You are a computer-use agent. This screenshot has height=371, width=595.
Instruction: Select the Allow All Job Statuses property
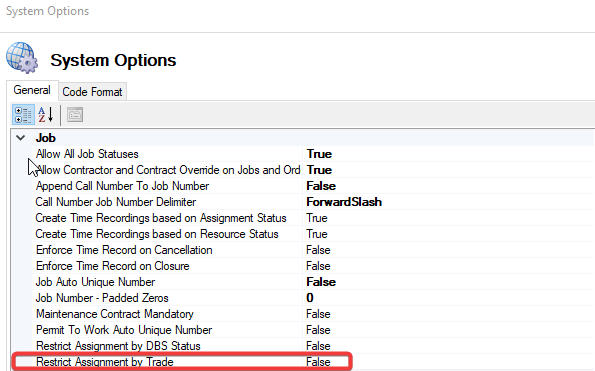coord(87,154)
